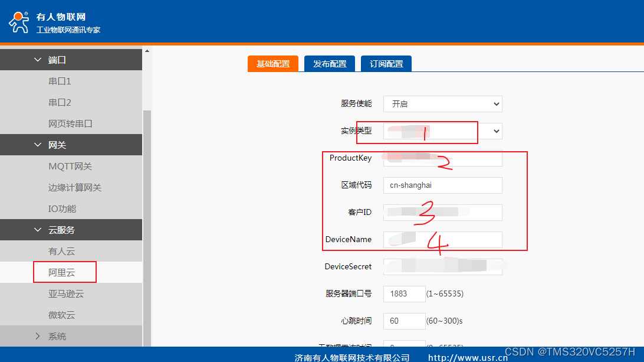Viewport: 644px width, 362px height.
Task: Click the sidebar vertical scrollbar thumb
Action: click(147, 229)
